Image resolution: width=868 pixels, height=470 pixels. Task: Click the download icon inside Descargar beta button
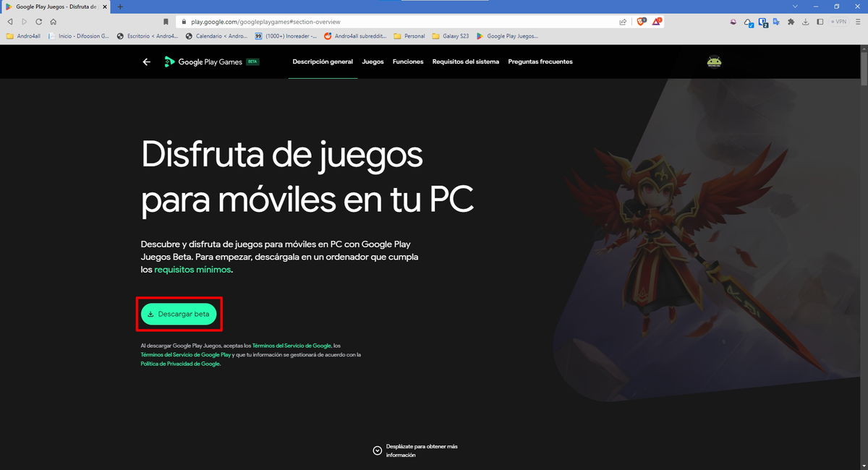coord(150,314)
